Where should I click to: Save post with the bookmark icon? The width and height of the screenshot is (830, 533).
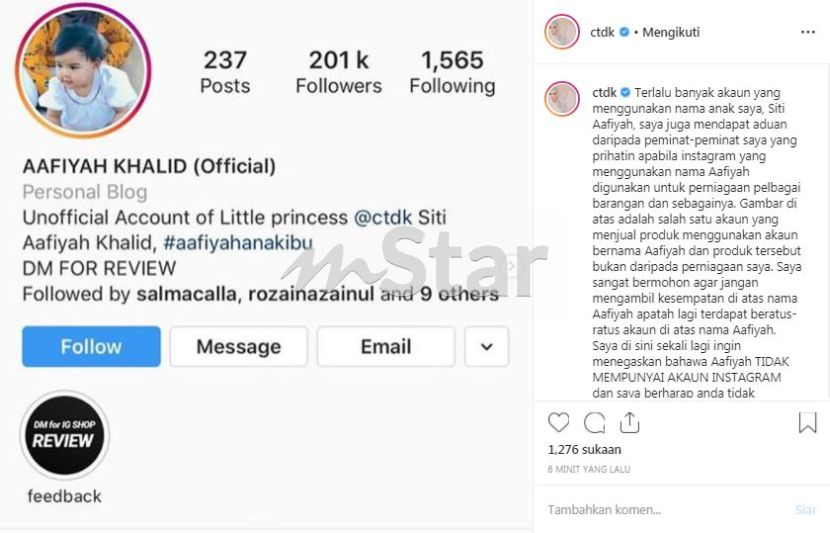[807, 423]
